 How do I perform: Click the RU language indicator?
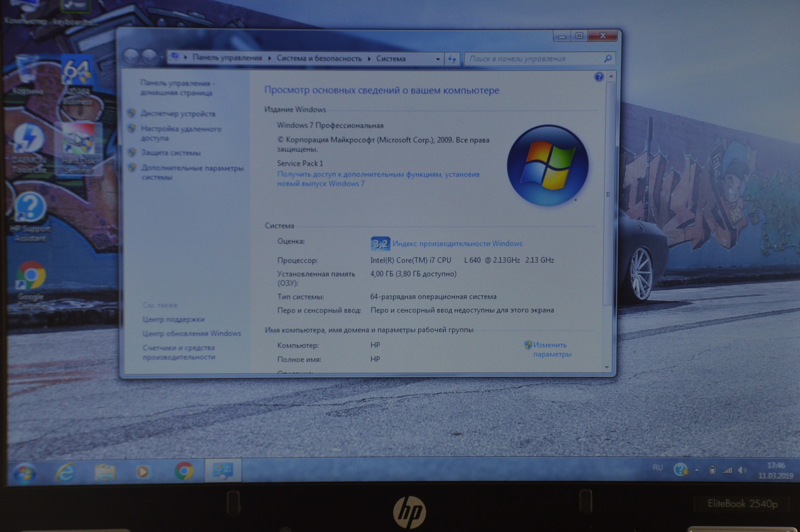pyautogui.click(x=658, y=468)
